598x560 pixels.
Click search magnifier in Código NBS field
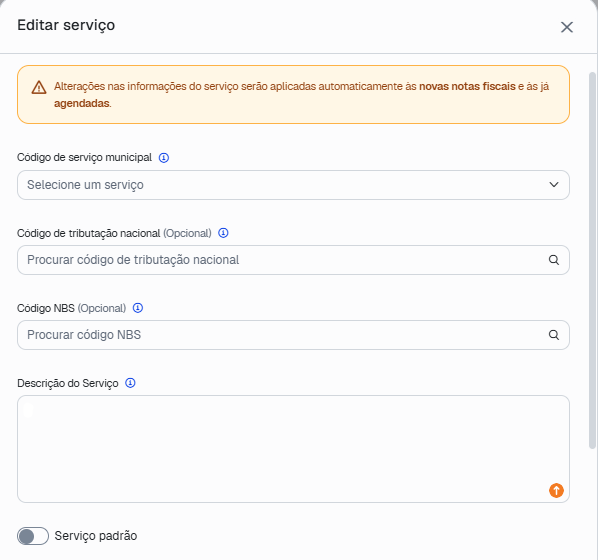[x=554, y=335]
